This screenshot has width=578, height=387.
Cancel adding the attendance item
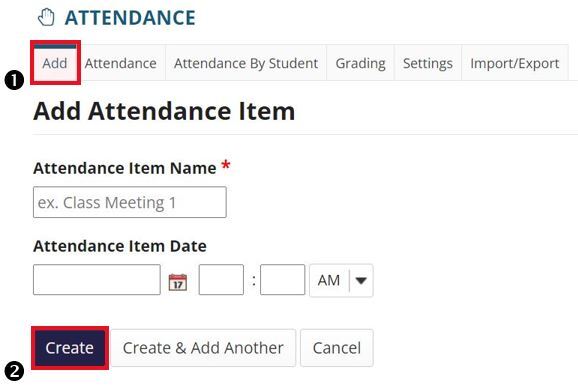[337, 348]
